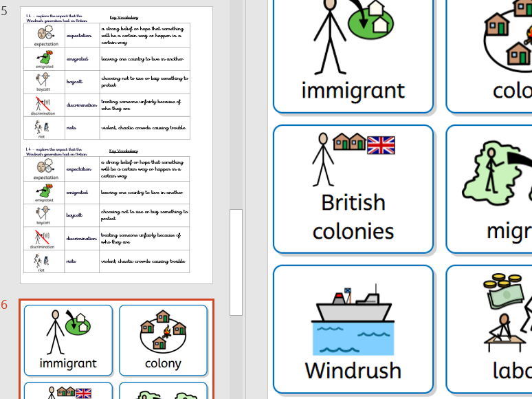Click the grey ship symbol above Windrush
532x399 pixels.
[x=353, y=305]
